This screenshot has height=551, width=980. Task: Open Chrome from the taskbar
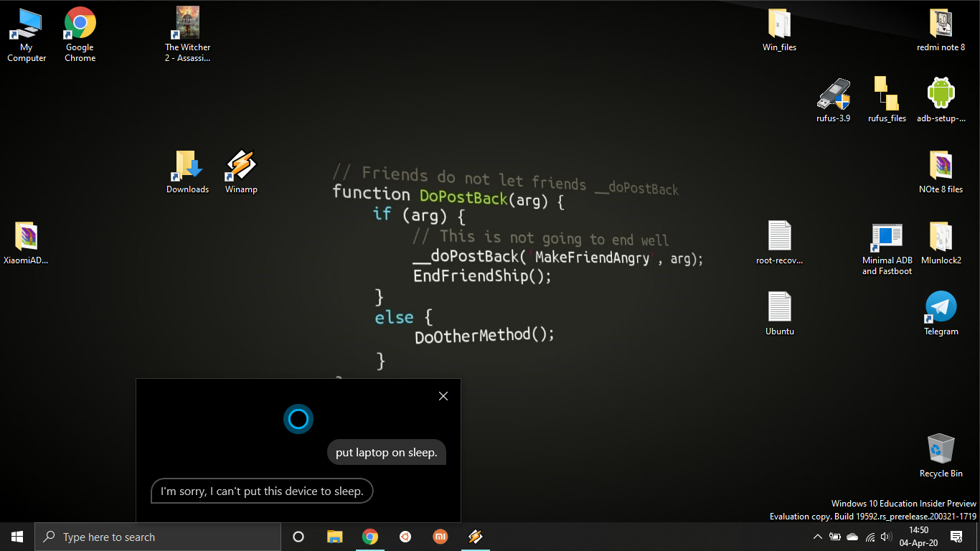(x=370, y=537)
